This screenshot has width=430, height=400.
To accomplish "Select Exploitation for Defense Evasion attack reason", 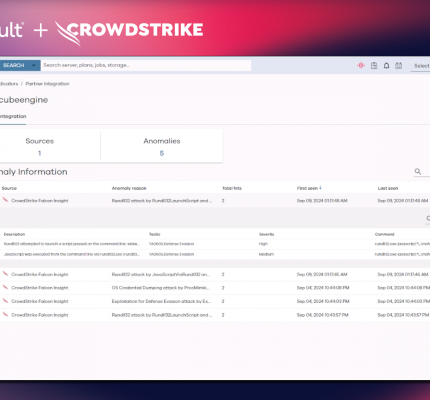I will (161, 301).
